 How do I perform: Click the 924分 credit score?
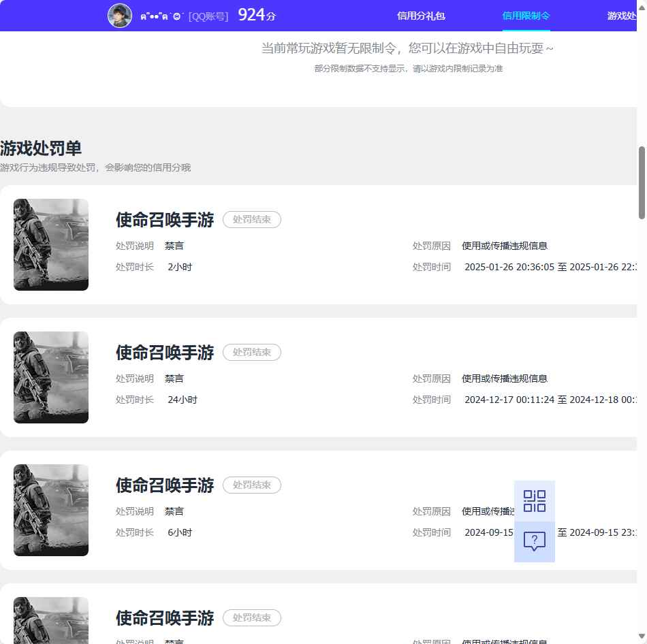click(257, 15)
